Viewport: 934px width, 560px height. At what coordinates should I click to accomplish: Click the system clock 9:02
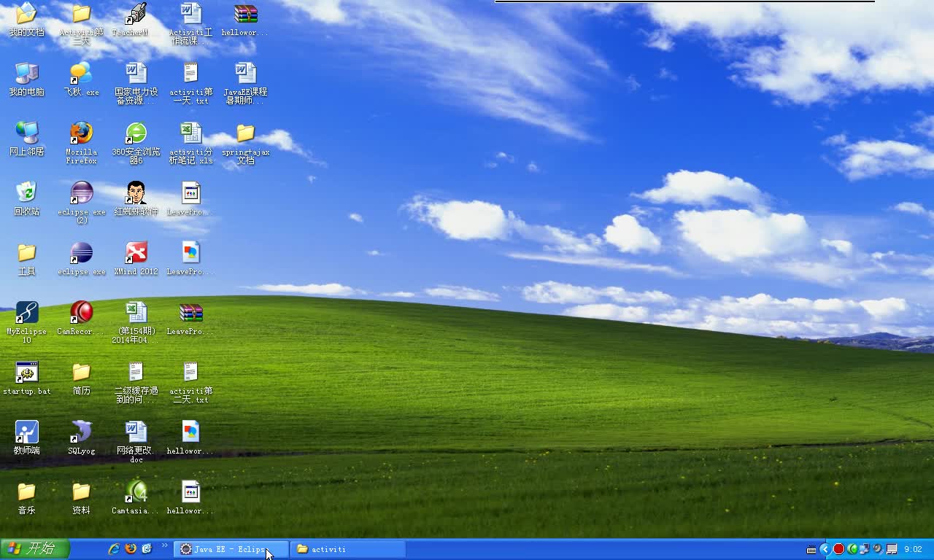[x=914, y=549]
